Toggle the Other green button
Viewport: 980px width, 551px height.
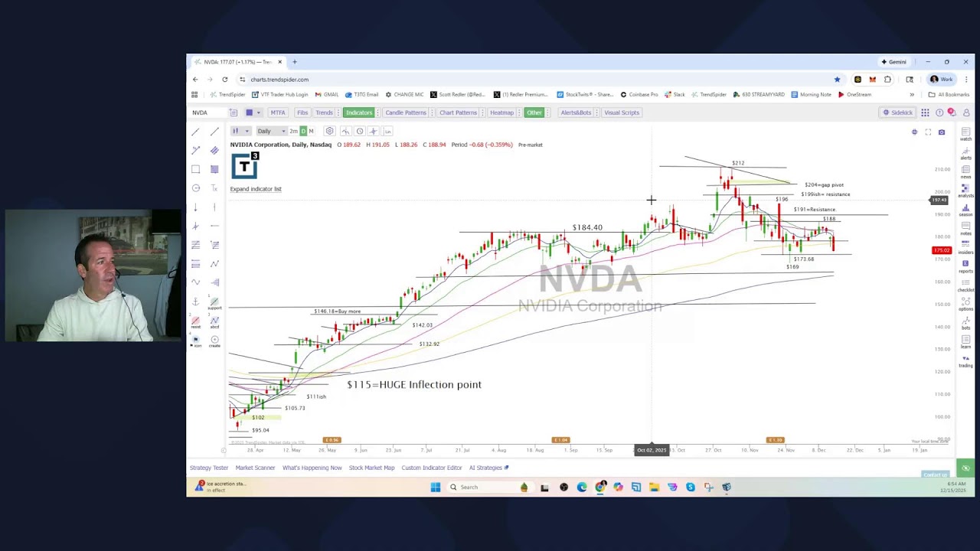[x=534, y=112]
